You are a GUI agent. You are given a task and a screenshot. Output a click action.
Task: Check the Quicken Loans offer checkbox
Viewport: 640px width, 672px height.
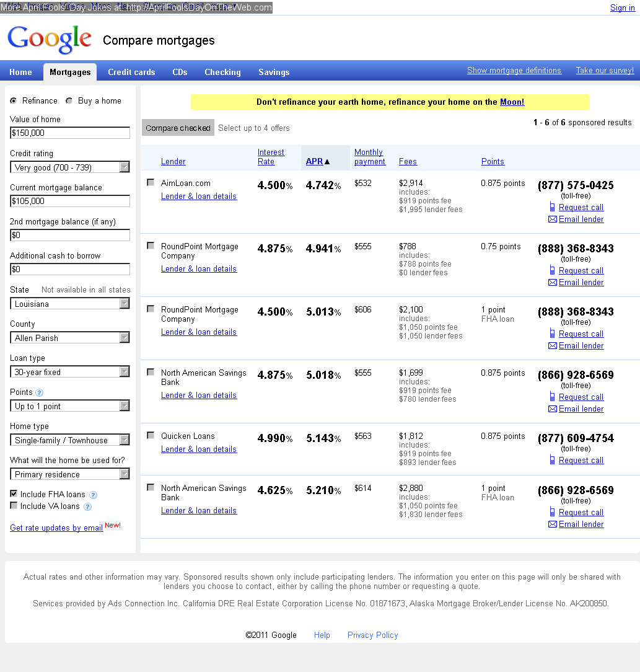151,435
